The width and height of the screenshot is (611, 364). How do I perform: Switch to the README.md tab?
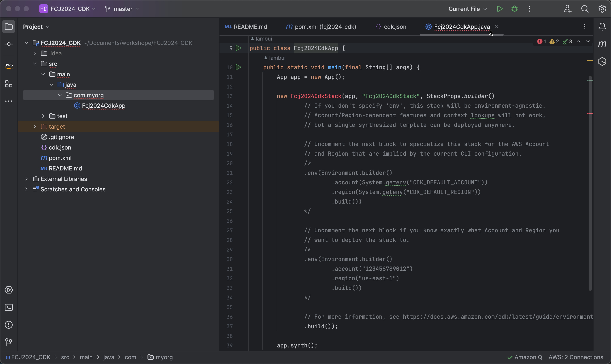[246, 27]
